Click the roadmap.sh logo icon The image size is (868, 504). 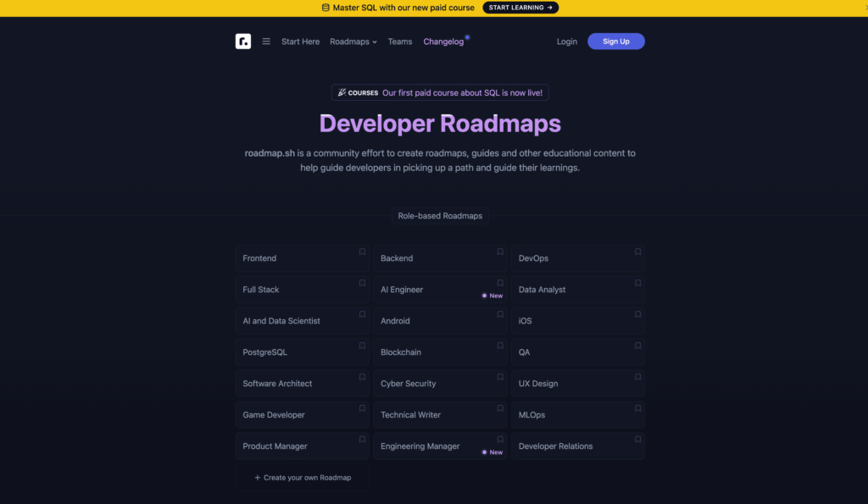[x=243, y=42]
